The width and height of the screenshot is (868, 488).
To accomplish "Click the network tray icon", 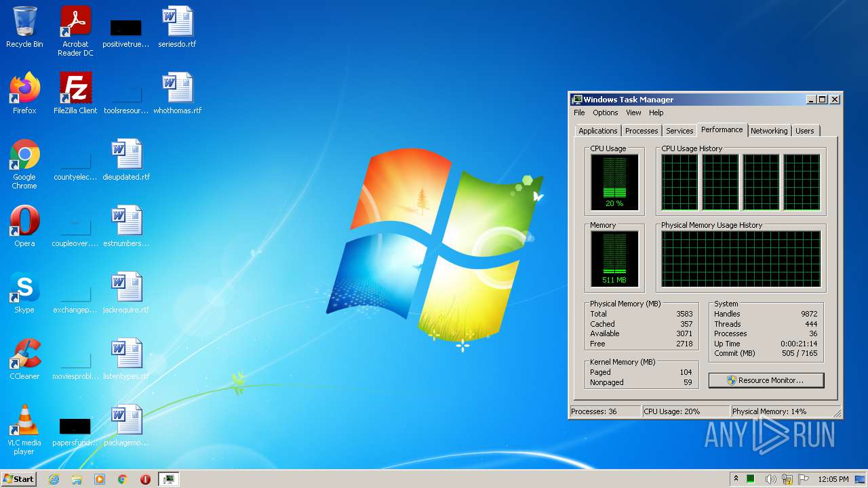I will pos(787,479).
